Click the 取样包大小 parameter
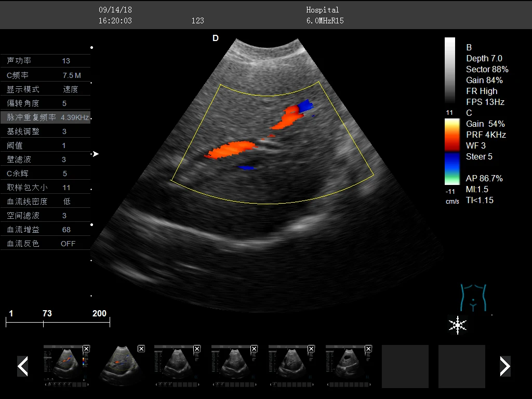The height and width of the screenshot is (399, 532). click(45, 187)
